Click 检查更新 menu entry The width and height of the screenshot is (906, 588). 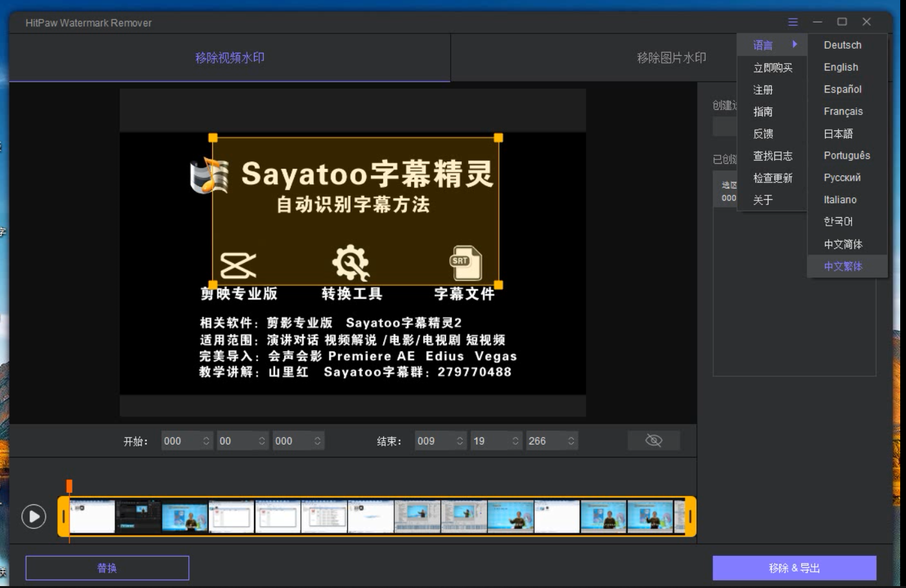772,177
